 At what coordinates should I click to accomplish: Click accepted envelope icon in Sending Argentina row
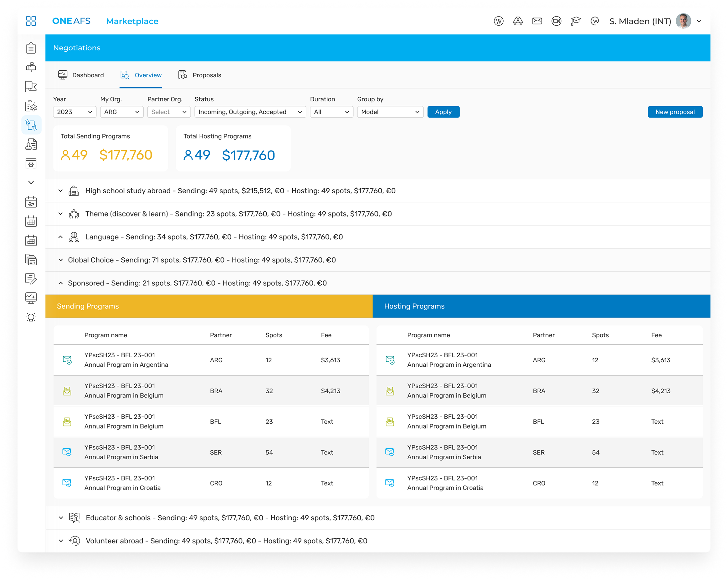click(67, 360)
